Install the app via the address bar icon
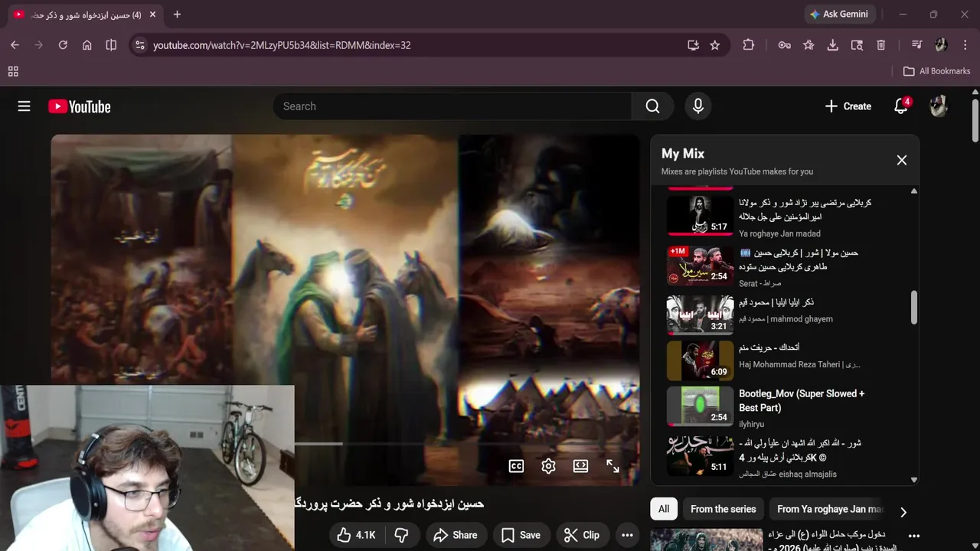The width and height of the screenshot is (980, 551). point(693,45)
